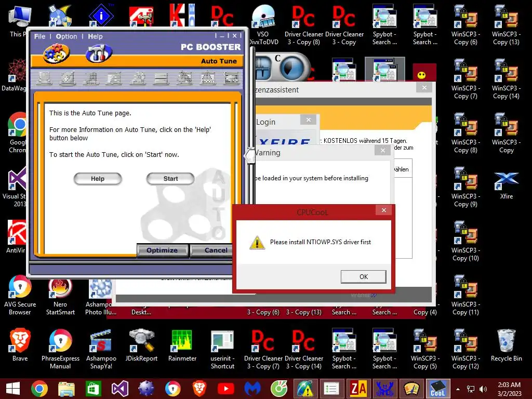Close the CPUCool error dialog
Image resolution: width=532 pixels, height=399 pixels.
[x=384, y=210]
